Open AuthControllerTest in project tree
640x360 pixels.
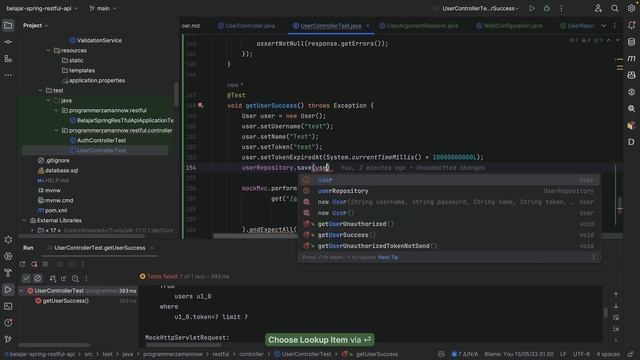pos(97,140)
